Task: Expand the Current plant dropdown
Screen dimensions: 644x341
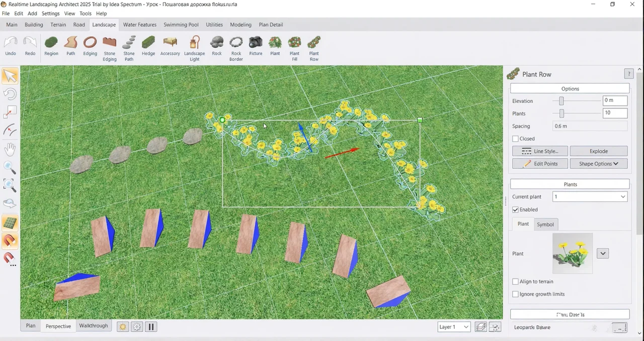Action: coord(590,197)
